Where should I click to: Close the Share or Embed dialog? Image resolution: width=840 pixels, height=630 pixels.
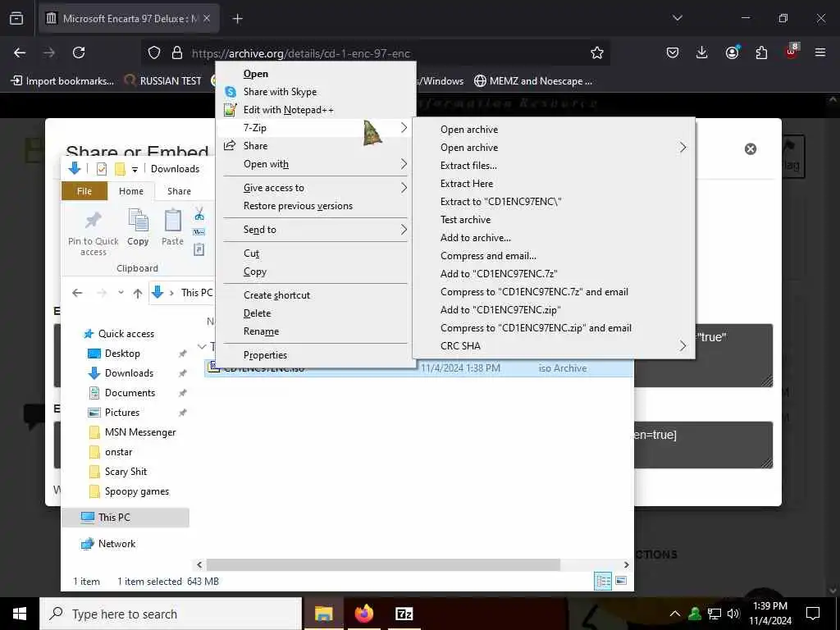pyautogui.click(x=751, y=149)
